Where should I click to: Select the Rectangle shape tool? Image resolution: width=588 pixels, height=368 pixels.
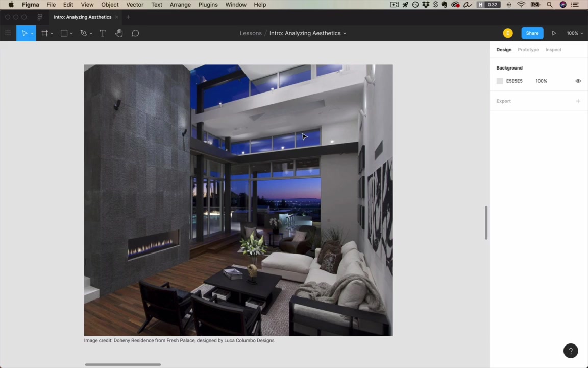point(64,33)
